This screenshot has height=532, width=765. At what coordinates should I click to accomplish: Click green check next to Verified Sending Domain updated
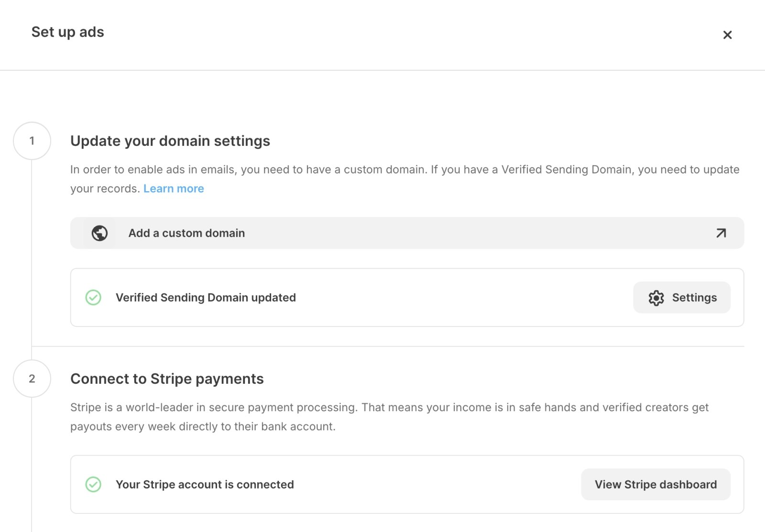(93, 297)
